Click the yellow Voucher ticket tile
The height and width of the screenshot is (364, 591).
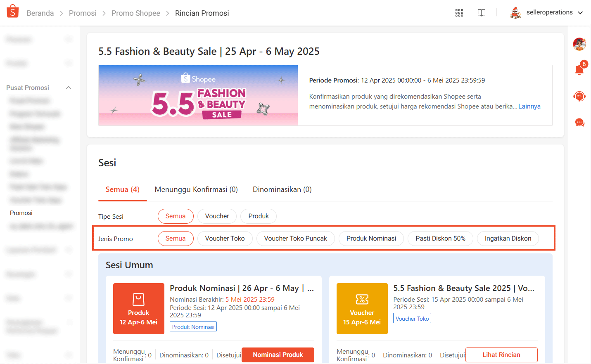pos(362,309)
